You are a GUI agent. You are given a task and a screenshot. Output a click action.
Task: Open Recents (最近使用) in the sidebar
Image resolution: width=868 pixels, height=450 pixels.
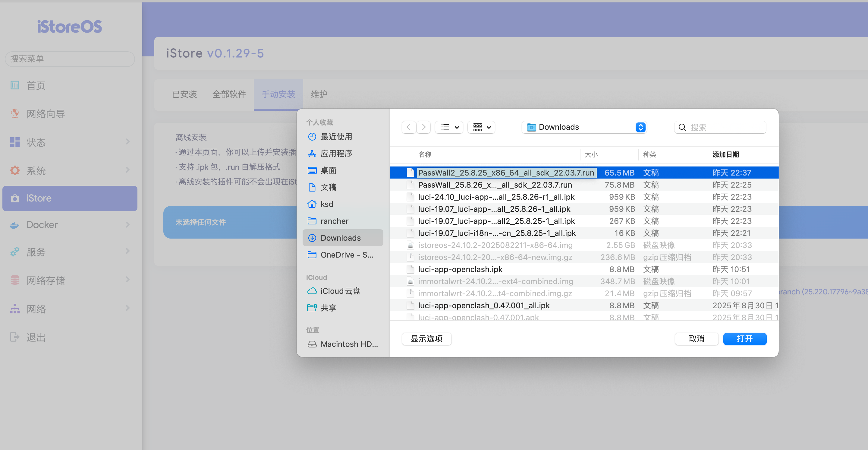[336, 137]
